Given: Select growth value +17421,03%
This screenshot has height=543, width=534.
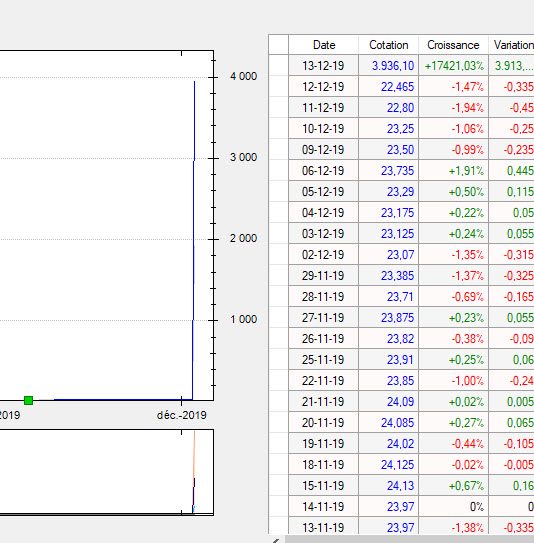Looking at the screenshot, I should coord(453,65).
